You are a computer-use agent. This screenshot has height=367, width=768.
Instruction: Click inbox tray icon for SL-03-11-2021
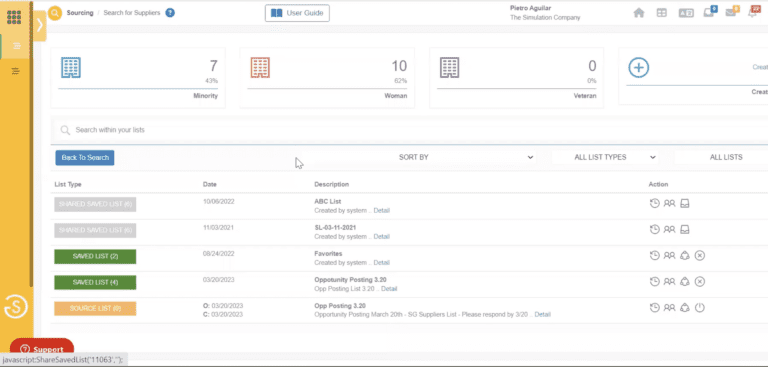685,229
